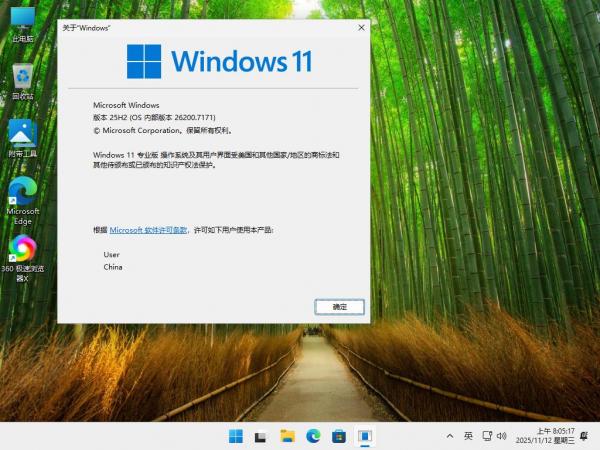Open the notification bell in the tray

pyautogui.click(x=584, y=436)
